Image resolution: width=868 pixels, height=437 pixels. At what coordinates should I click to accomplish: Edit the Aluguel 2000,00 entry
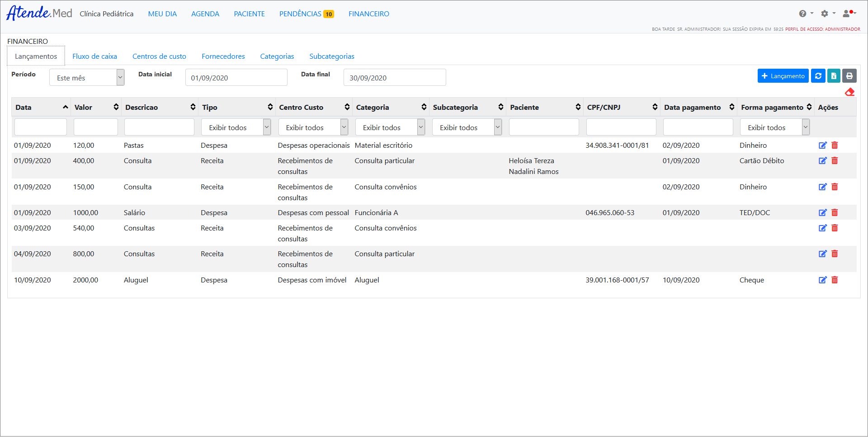coord(823,280)
